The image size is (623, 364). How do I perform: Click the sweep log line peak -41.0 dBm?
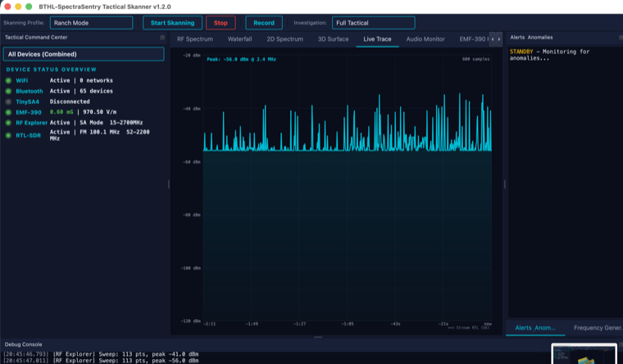click(101, 354)
